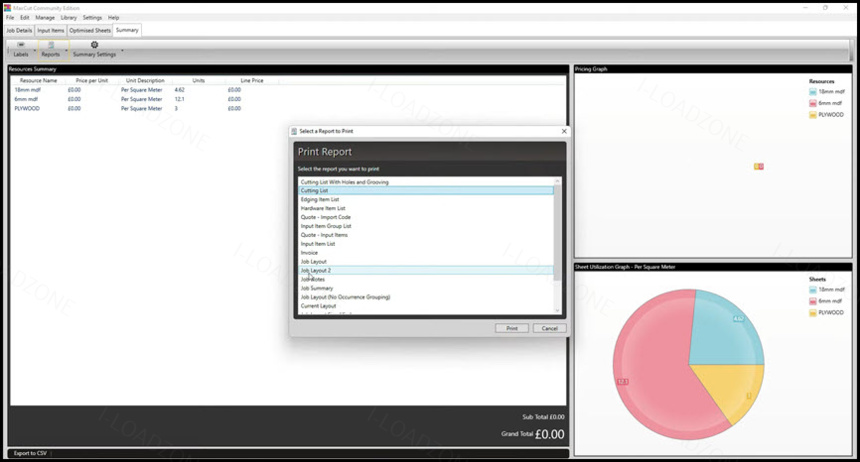Select the Job Layout report

pyautogui.click(x=426, y=261)
